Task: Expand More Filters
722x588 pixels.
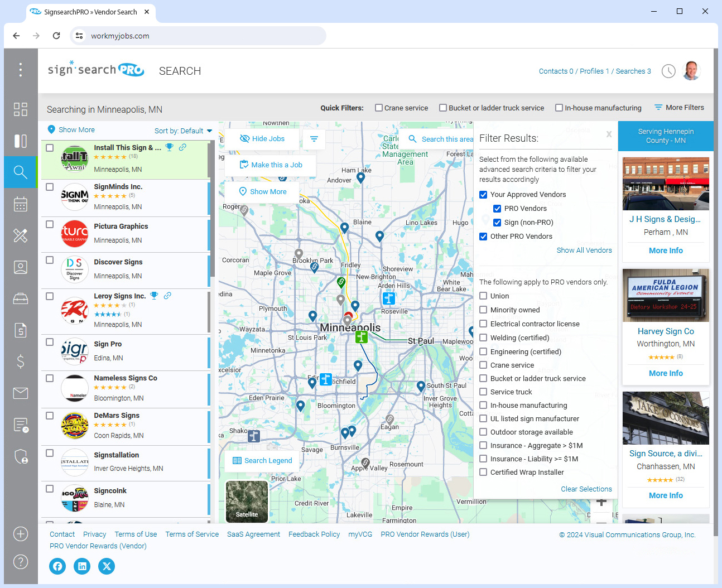Action: [x=679, y=108]
